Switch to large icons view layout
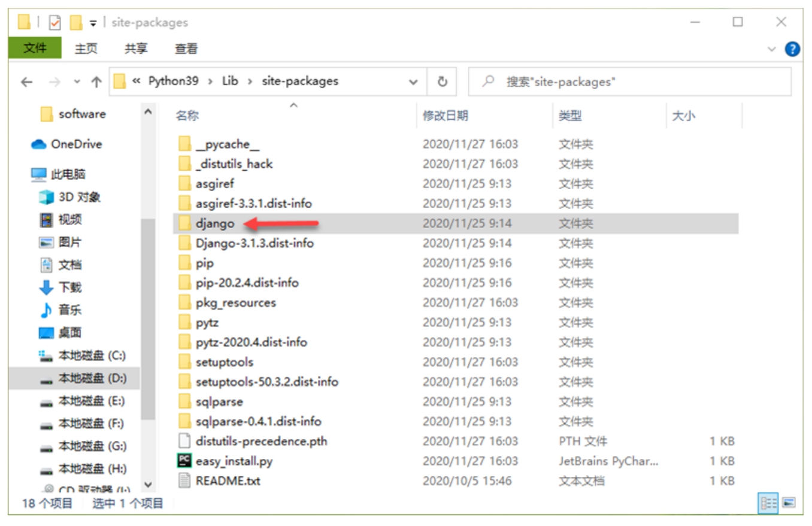This screenshot has height=526, width=812. 789,503
